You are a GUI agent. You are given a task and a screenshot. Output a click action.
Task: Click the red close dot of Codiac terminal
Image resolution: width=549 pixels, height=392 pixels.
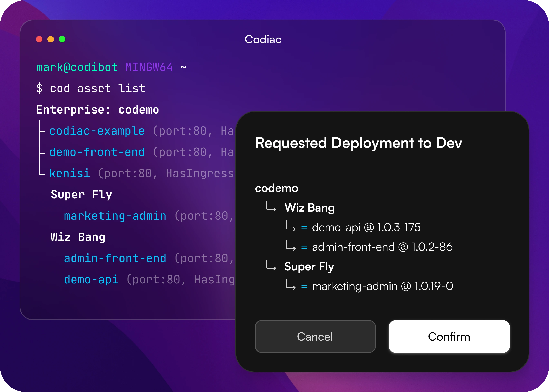[x=39, y=39]
